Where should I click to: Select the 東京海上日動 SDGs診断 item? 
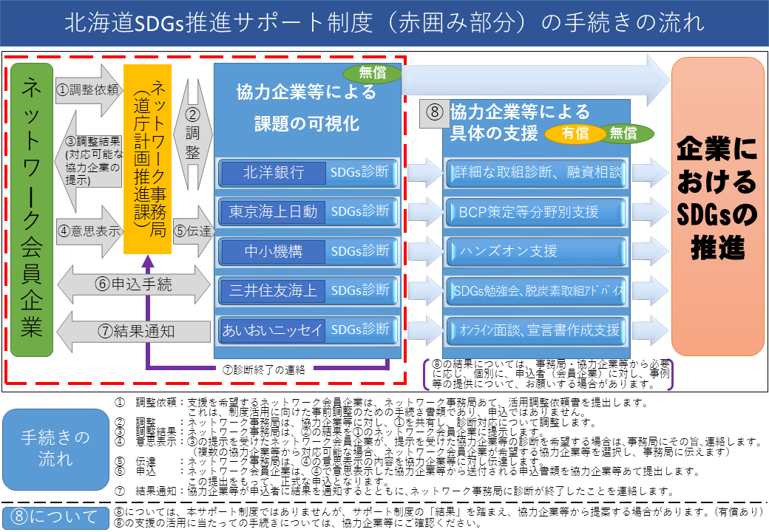(308, 211)
